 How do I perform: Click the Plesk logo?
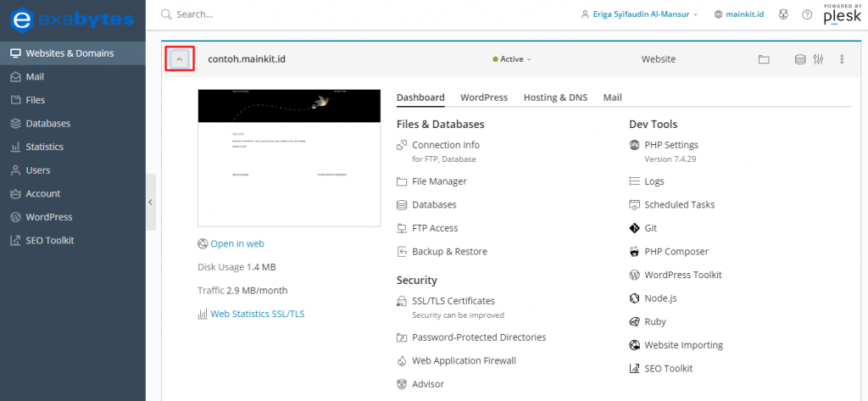pyautogui.click(x=842, y=15)
